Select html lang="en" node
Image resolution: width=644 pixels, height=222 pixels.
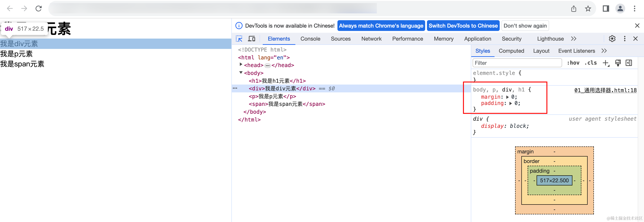264,57
